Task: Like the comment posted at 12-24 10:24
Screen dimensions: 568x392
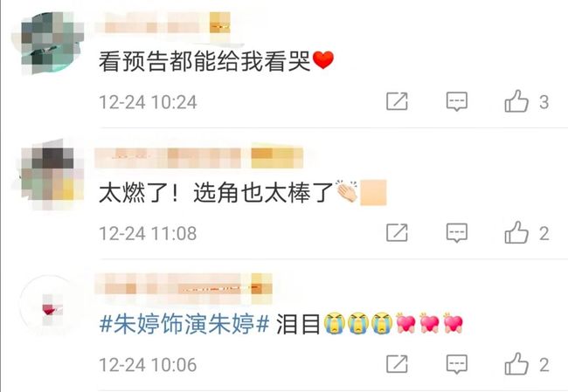Action: coord(516,101)
